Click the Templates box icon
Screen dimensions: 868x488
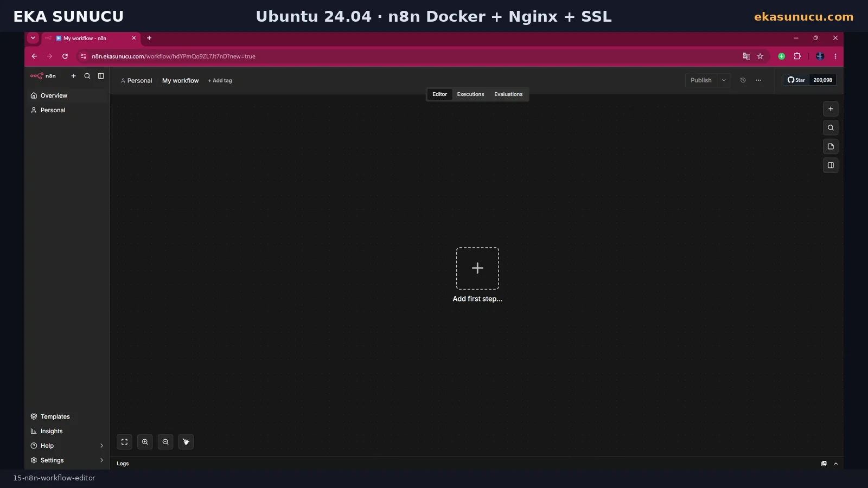[x=34, y=416]
